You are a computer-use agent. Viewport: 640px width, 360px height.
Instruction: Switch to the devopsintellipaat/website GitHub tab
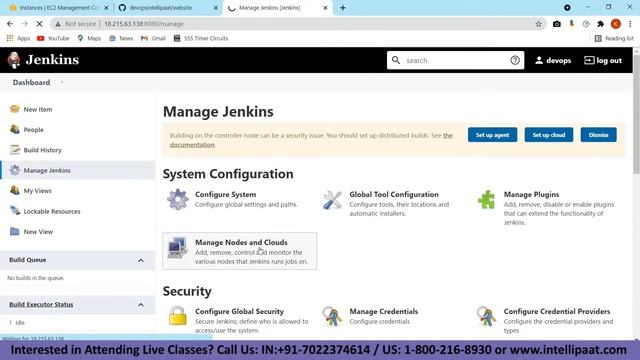pos(160,8)
